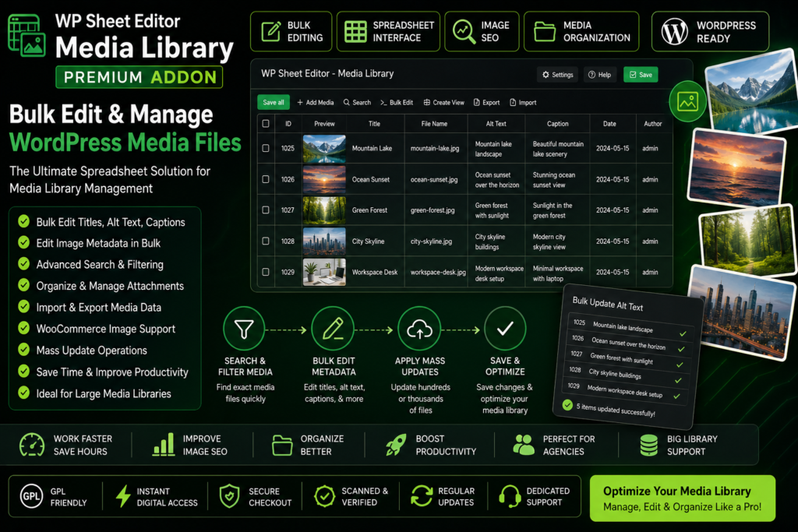Click the Secure Checkout shield icon
Screen dimensions: 798x532
click(230, 496)
